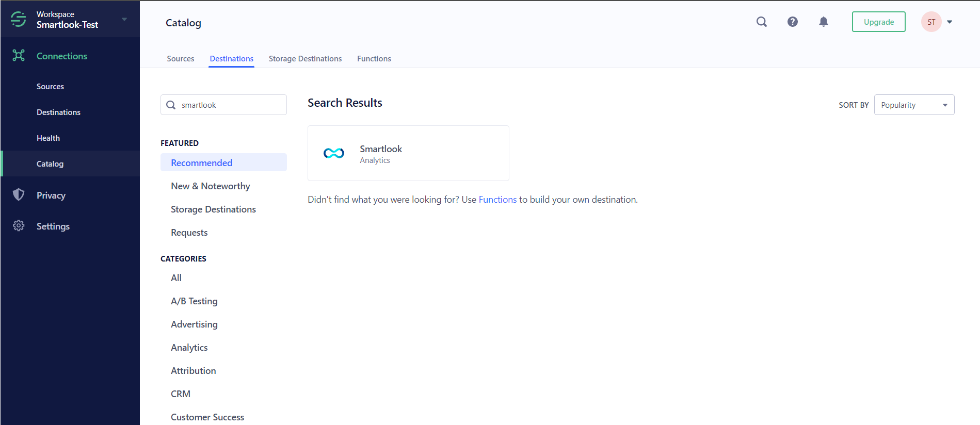Click the Upgrade button
The height and width of the screenshot is (425, 980).
[878, 22]
